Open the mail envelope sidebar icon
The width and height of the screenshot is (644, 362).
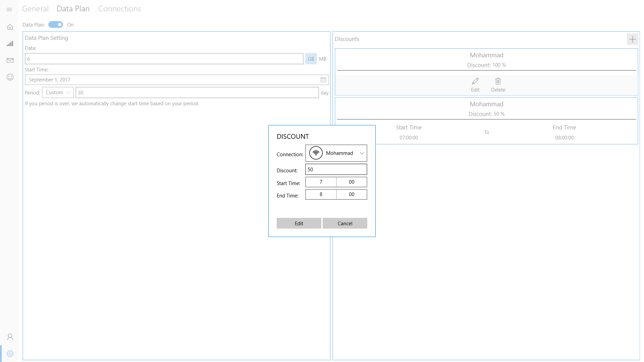coord(10,60)
